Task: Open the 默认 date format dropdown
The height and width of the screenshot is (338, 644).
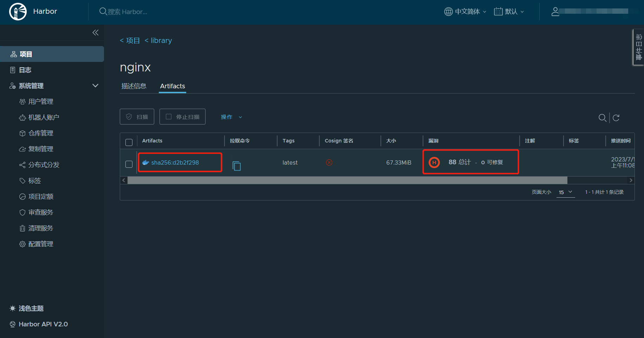Action: [509, 12]
